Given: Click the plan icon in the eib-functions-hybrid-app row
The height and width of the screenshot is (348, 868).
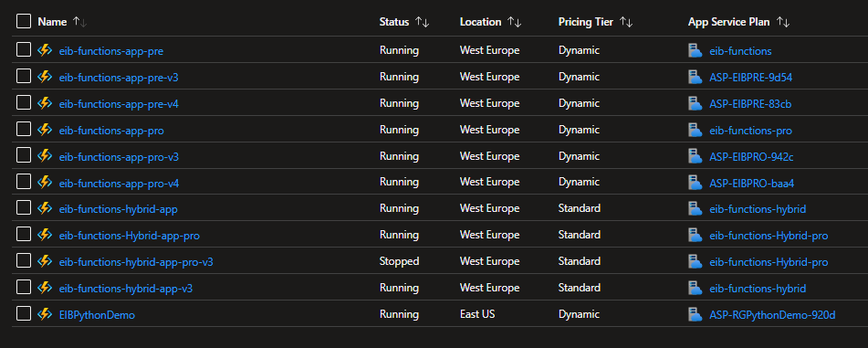Looking at the screenshot, I should click(695, 209).
